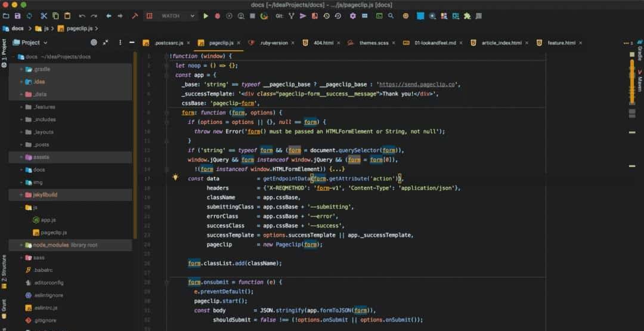Click the Debug bug icon
644x331 pixels.
[x=218, y=16]
